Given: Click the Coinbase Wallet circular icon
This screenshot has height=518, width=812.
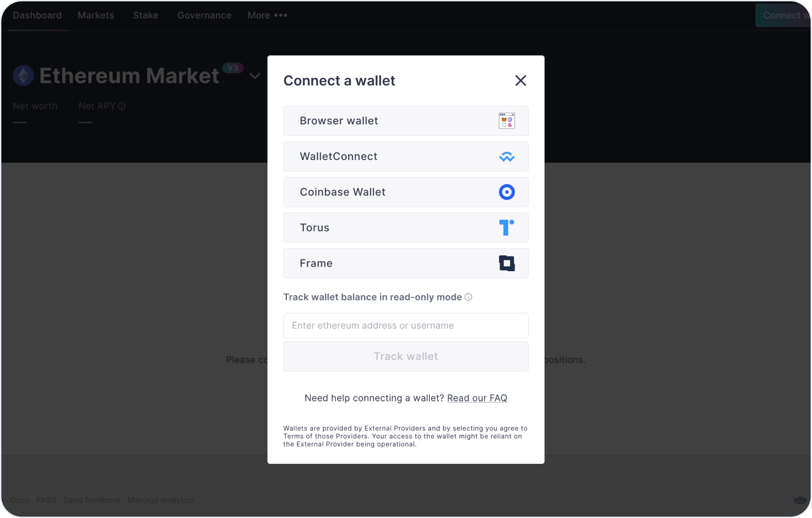Looking at the screenshot, I should [x=507, y=192].
